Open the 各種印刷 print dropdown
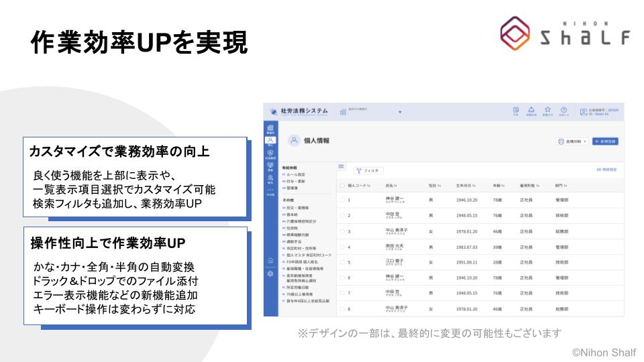 tap(572, 141)
